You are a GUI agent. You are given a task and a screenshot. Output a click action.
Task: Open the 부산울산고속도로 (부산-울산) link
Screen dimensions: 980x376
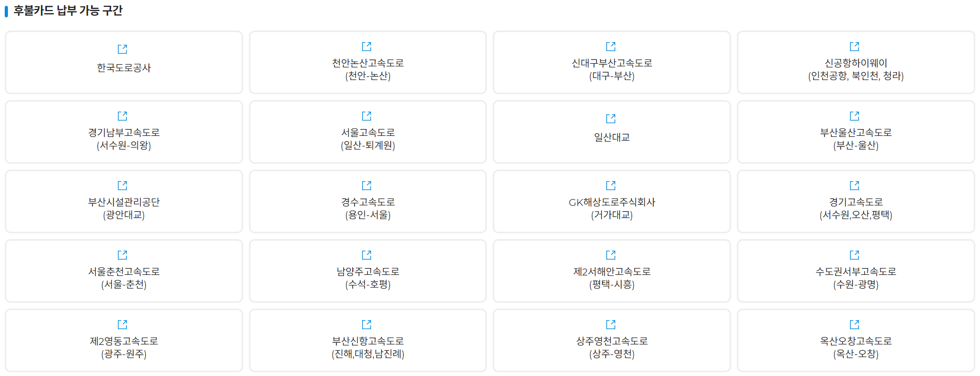[x=855, y=132]
